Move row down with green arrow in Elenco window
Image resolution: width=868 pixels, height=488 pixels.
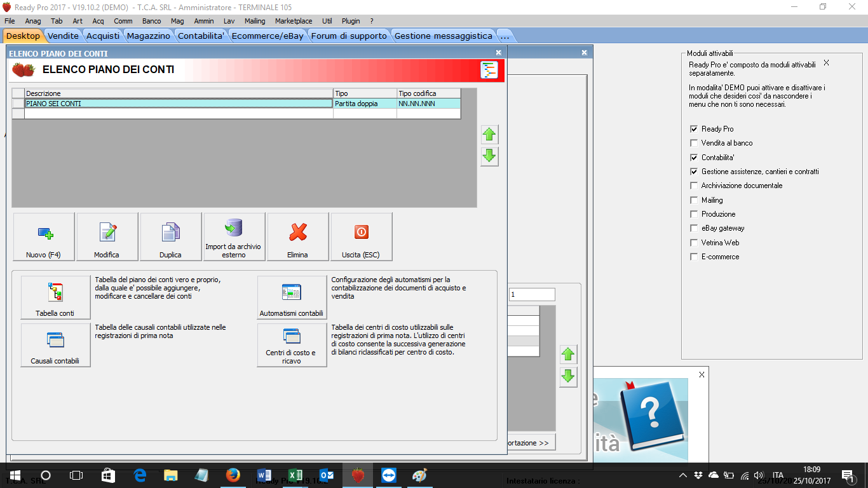pyautogui.click(x=489, y=156)
